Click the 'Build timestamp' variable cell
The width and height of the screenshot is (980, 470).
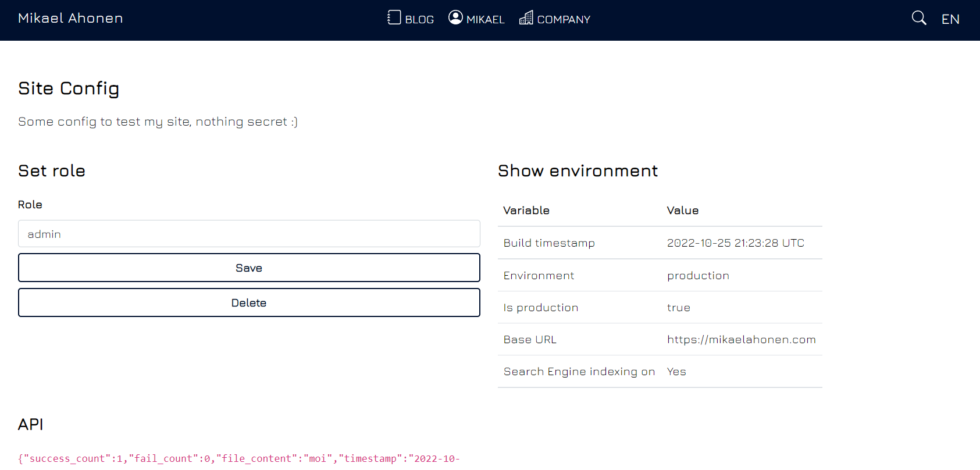549,243
